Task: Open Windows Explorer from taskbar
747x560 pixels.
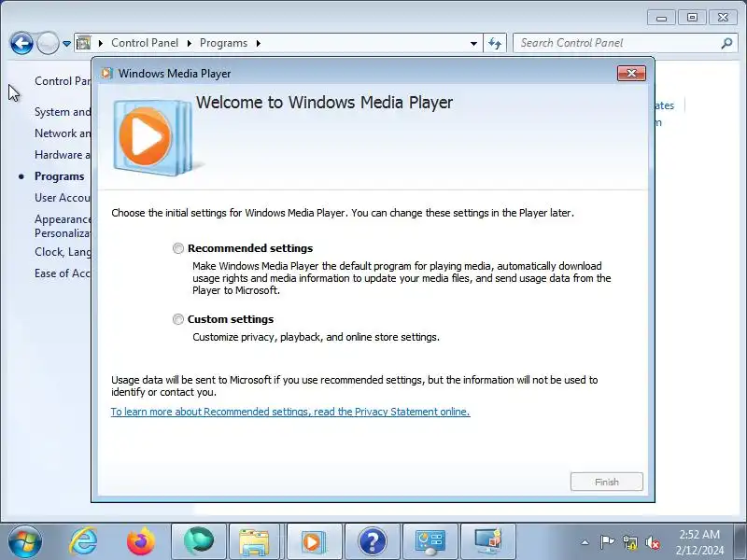Action: 254,541
